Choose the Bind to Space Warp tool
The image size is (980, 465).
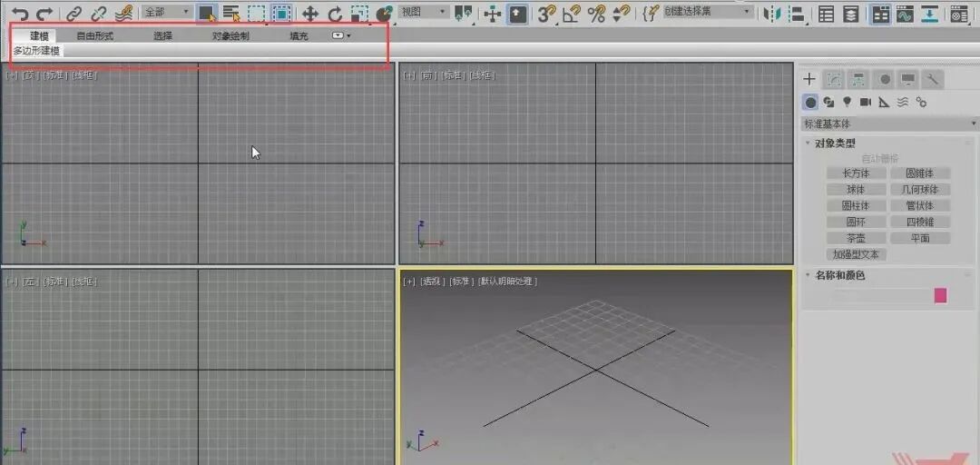tap(123, 13)
